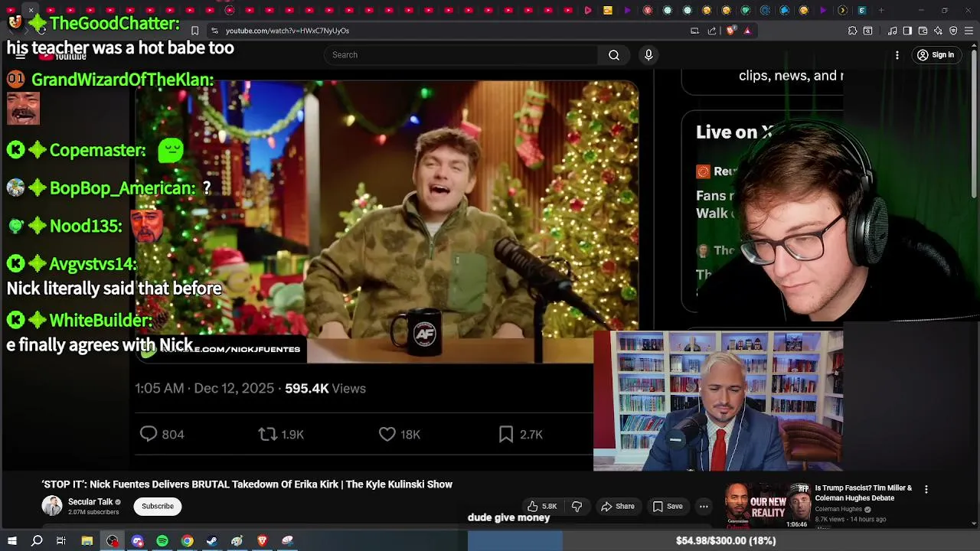Open the Secular Talk channel name link
The width and height of the screenshot is (980, 551).
(x=90, y=502)
